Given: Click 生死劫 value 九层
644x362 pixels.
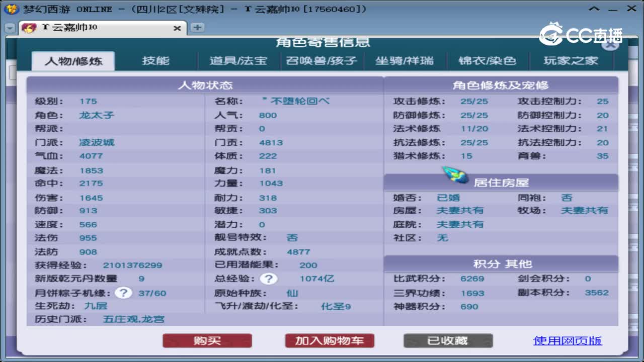Looking at the screenshot, I should tap(96, 306).
